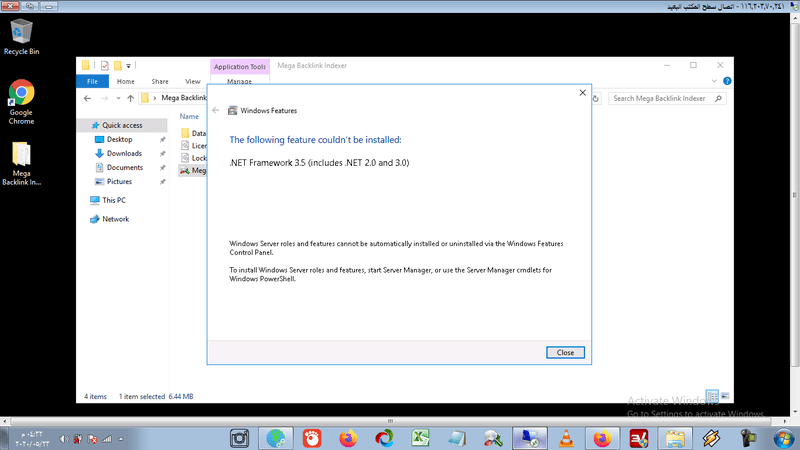Open the Customize Quick Access Toolbar dropdown
The image size is (800, 450).
tap(129, 66)
